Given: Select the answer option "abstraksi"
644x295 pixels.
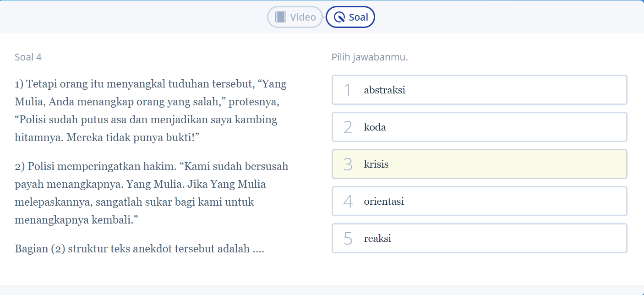Looking at the screenshot, I should point(479,90).
